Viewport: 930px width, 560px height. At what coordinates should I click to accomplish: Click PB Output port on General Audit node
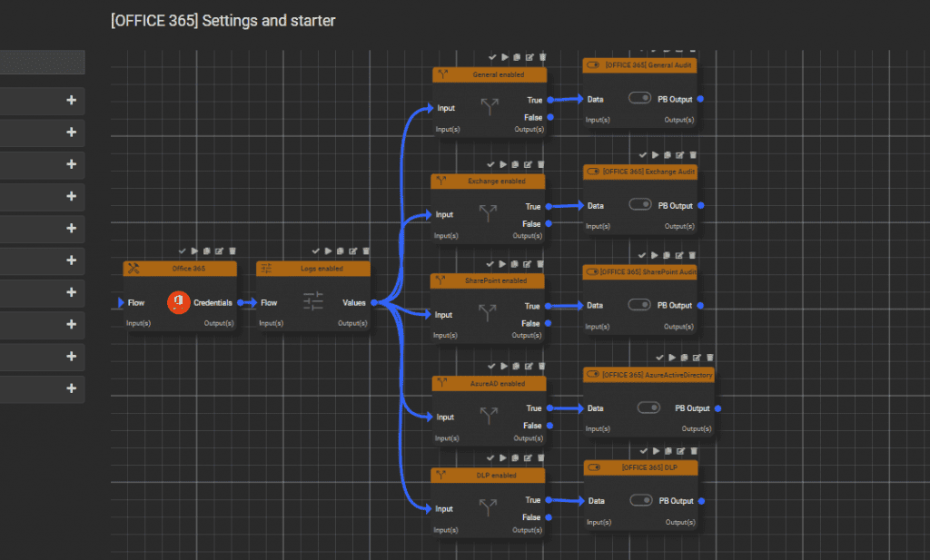click(700, 99)
